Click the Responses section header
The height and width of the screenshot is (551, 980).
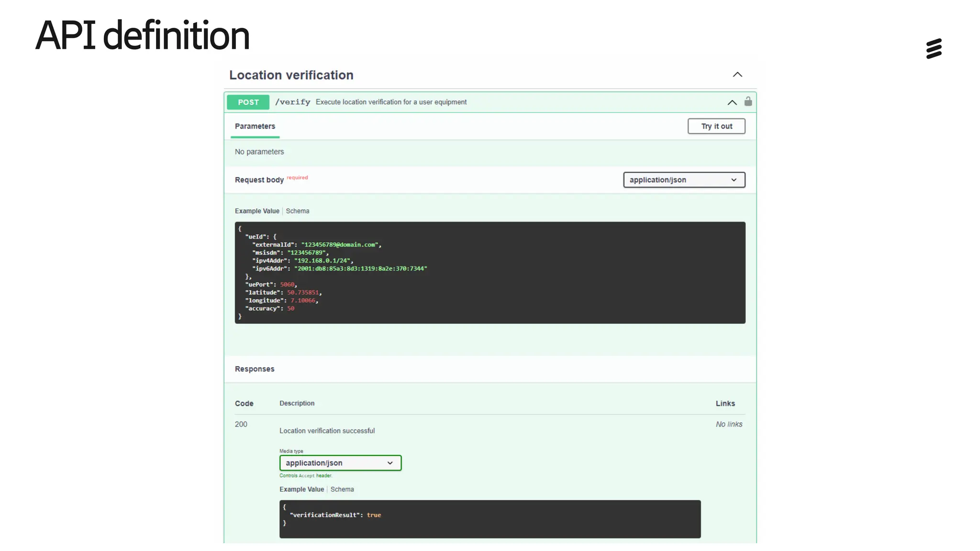(255, 369)
